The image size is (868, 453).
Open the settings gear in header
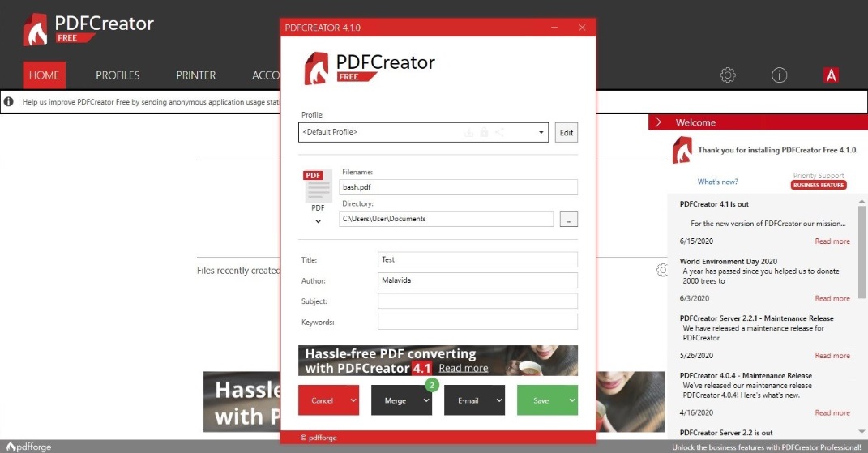(x=728, y=75)
